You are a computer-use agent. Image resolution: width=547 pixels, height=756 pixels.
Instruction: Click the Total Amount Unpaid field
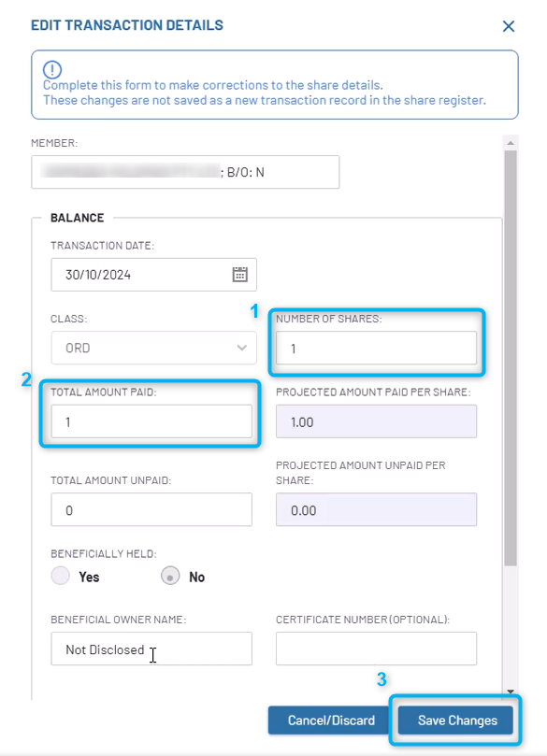(151, 509)
